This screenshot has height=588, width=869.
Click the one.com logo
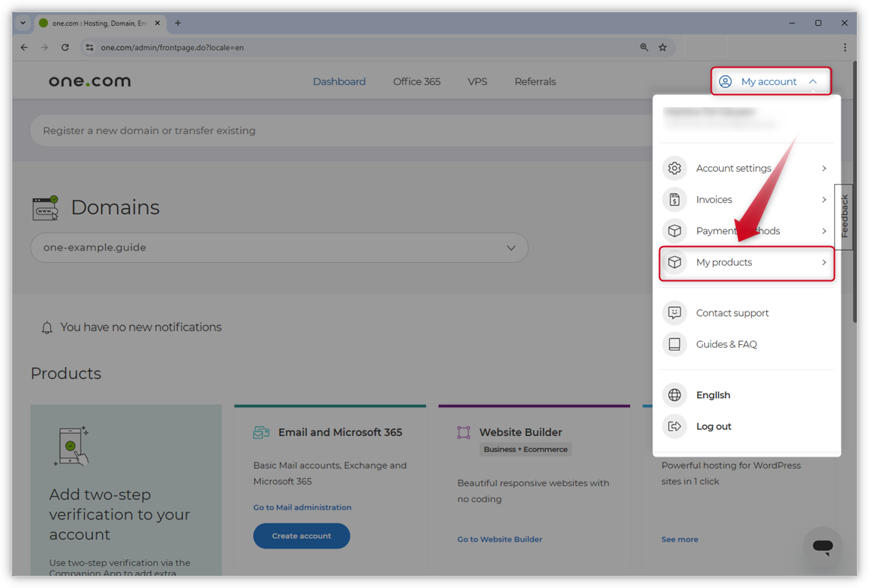point(89,81)
